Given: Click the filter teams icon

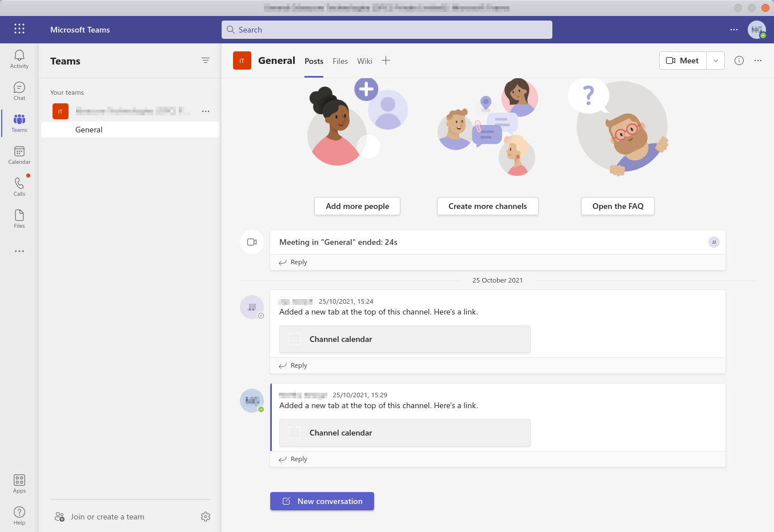Looking at the screenshot, I should 206,61.
